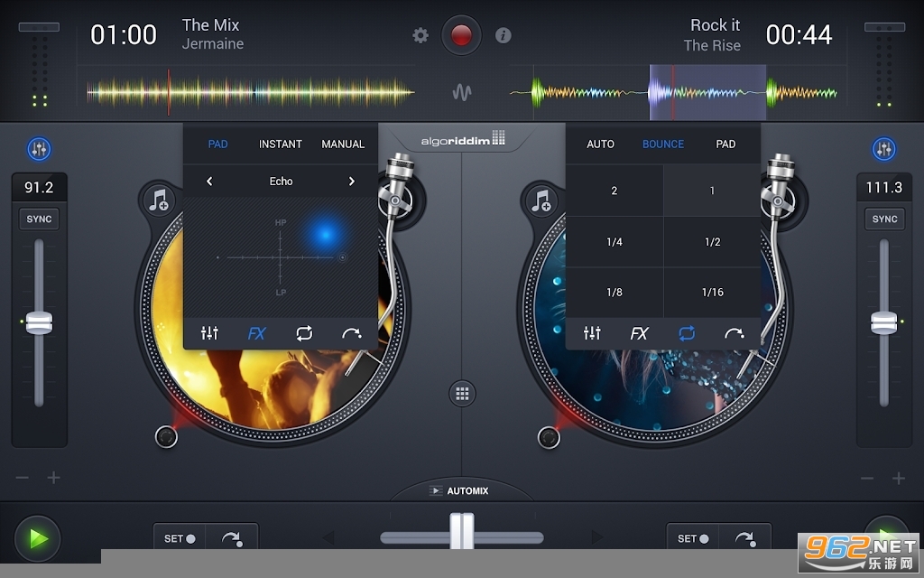Screen dimensions: 924x578
Task: Toggle the waveform view icon in center
Action: [x=462, y=92]
